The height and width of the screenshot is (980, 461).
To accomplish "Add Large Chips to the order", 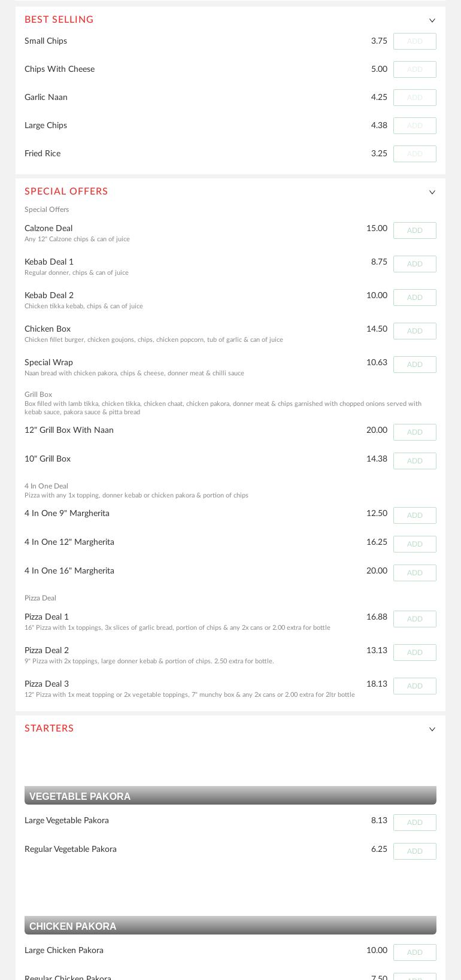I will 414,125.
